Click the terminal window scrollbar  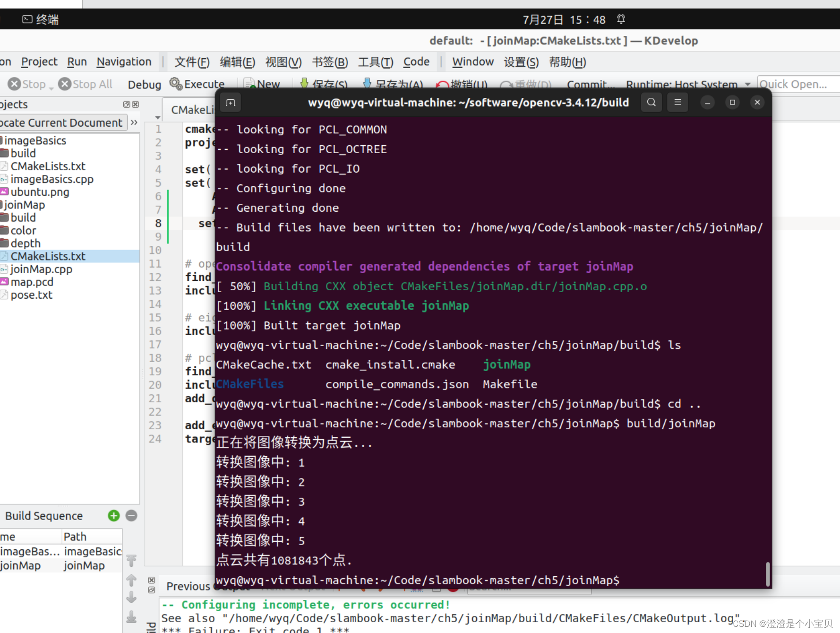click(768, 574)
